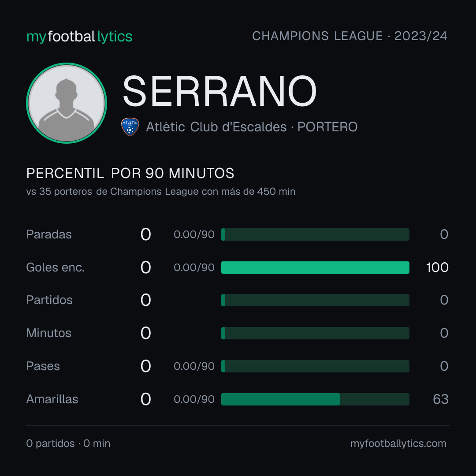Click the full Goles enc. percentile bar
Image resolution: width=476 pixels, height=476 pixels.
(x=315, y=268)
